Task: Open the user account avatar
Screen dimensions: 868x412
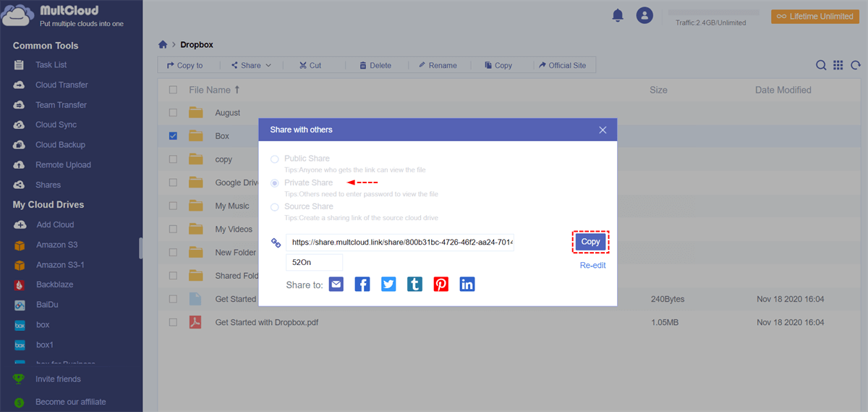Action: coord(644,15)
